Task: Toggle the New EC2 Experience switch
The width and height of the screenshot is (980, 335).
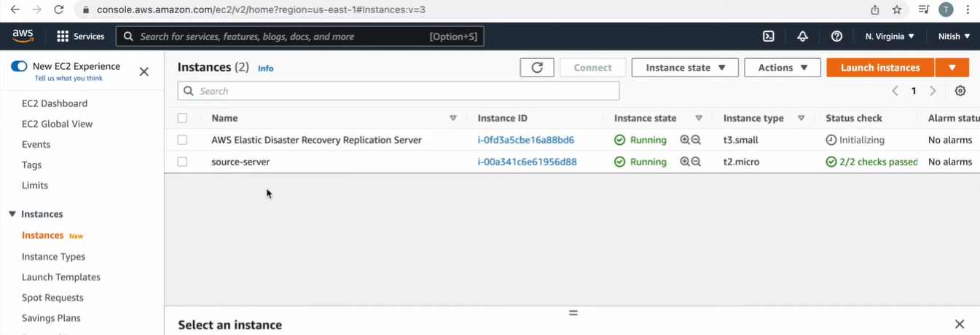Action: coord(19,66)
